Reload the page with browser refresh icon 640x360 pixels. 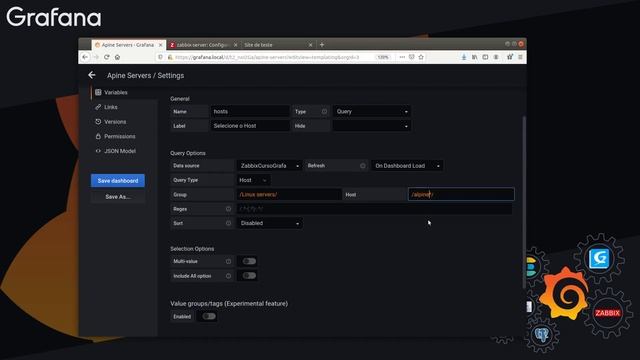(107, 57)
